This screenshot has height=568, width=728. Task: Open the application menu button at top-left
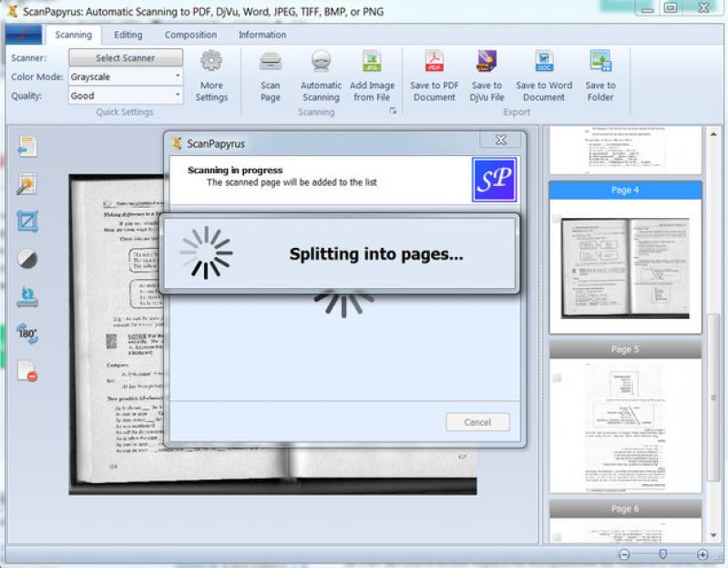[x=24, y=35]
